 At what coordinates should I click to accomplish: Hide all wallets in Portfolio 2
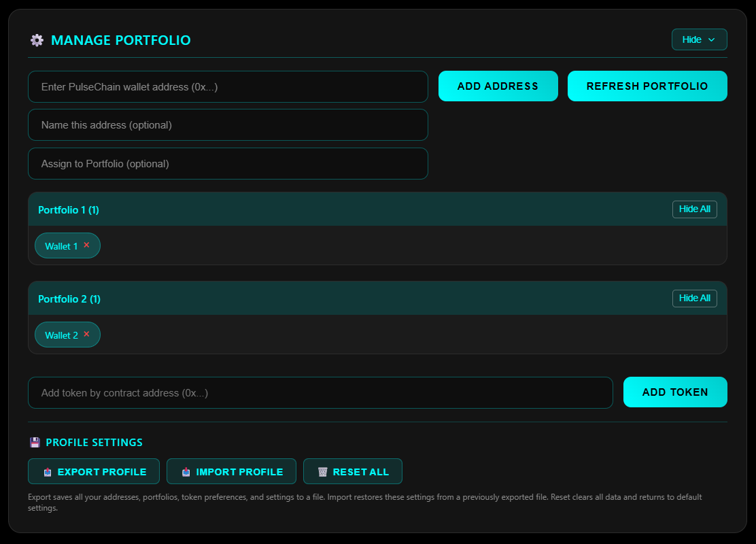click(x=694, y=299)
